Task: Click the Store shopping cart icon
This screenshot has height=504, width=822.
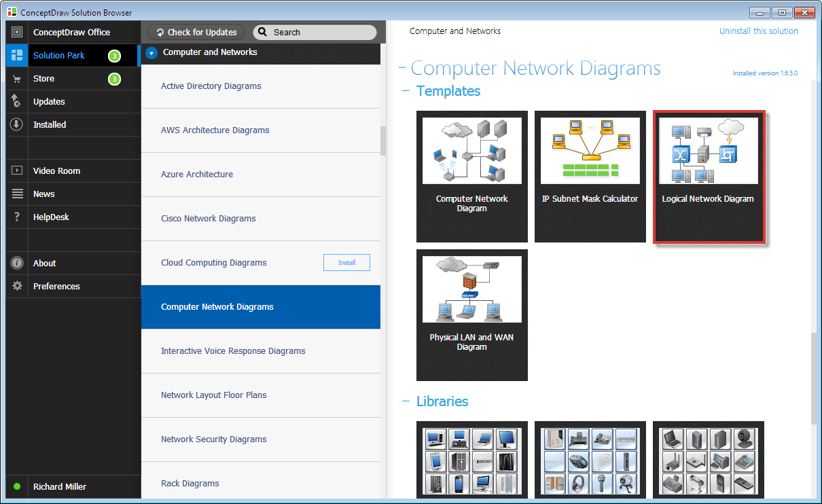Action: (17, 79)
